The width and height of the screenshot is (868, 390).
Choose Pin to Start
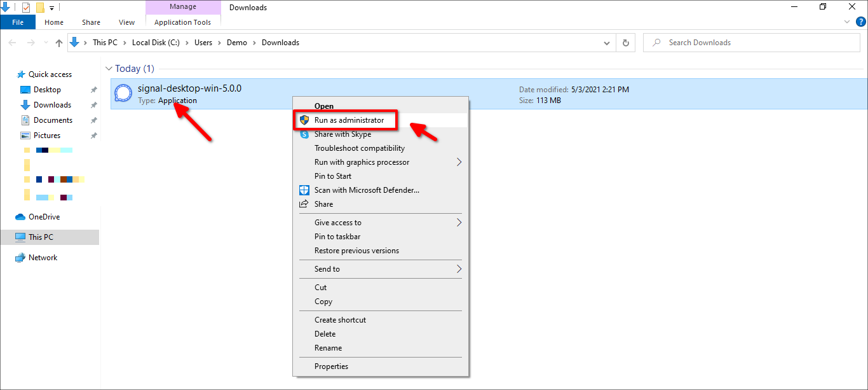coord(381,176)
